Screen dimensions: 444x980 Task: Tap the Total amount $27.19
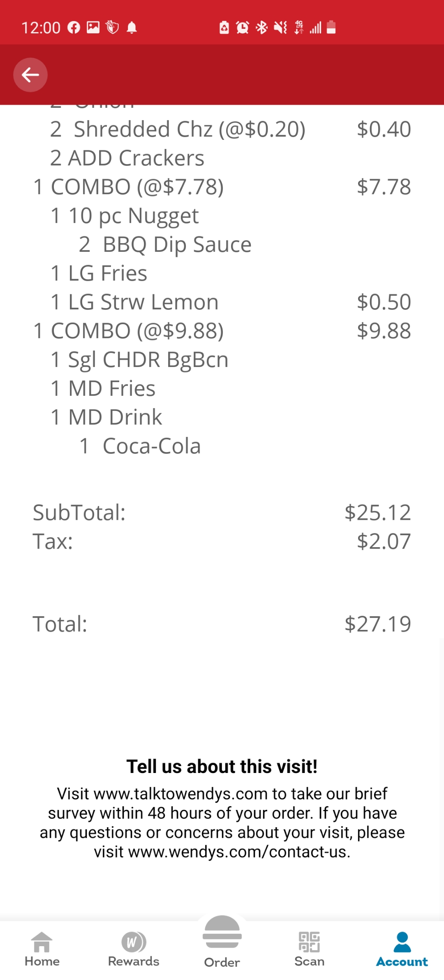coord(378,624)
